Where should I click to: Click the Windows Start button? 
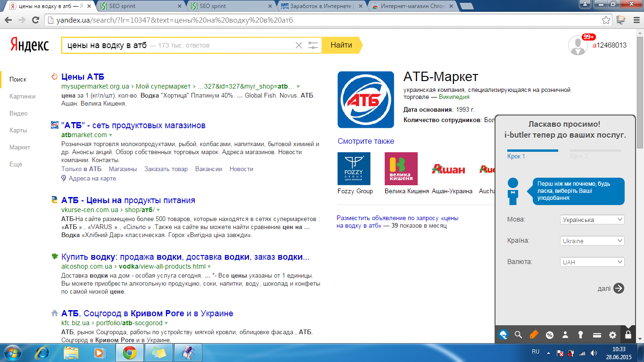click(x=13, y=352)
